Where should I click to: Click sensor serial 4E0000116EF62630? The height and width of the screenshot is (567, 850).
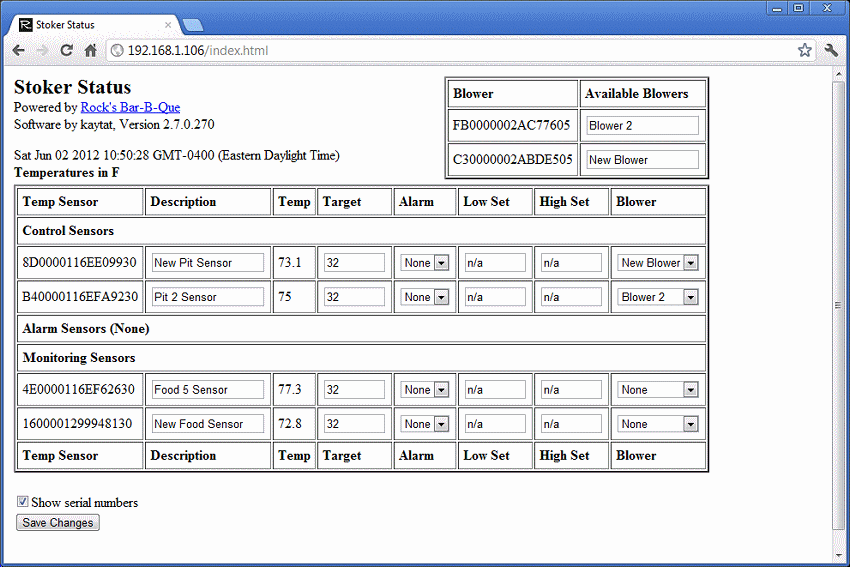click(78, 390)
